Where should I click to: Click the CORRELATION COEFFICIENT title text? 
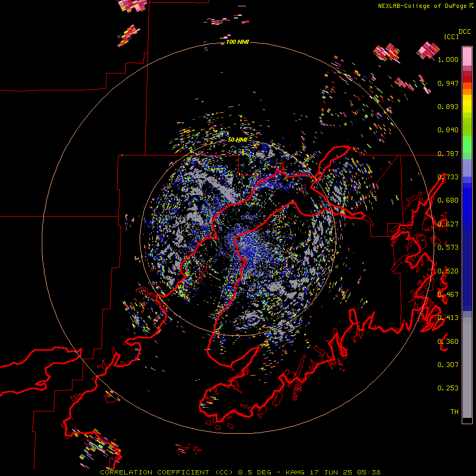click(155, 472)
